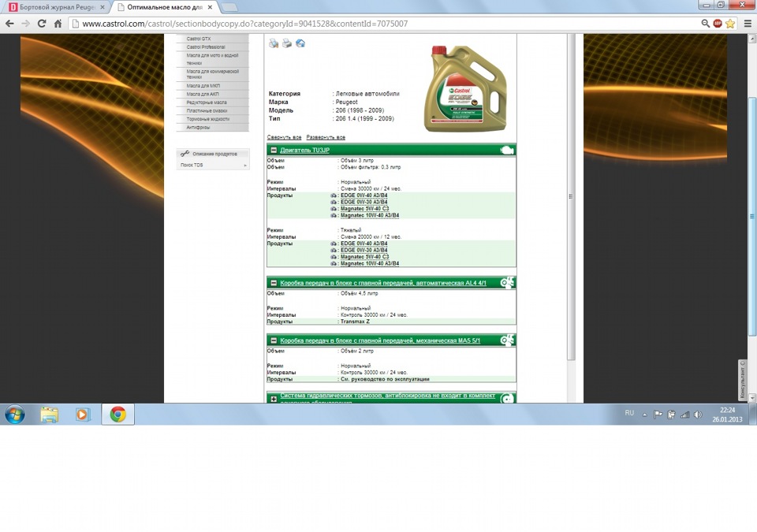The height and width of the screenshot is (532, 757).
Task: Open the clock and date display
Action: (727, 415)
